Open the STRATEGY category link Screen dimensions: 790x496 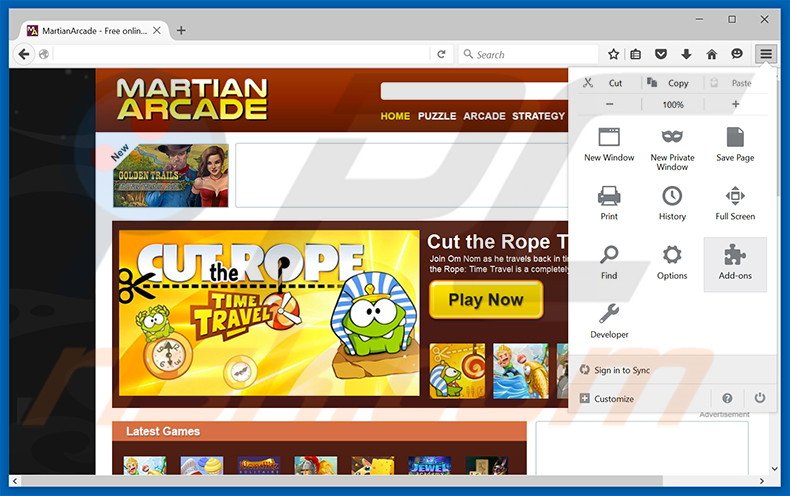(538, 116)
